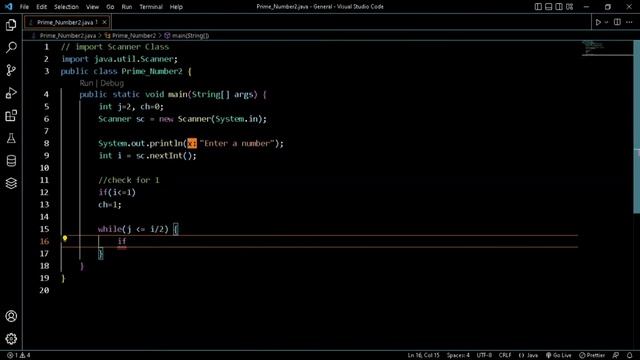Toggle primary side bar layout icon

coord(538,7)
